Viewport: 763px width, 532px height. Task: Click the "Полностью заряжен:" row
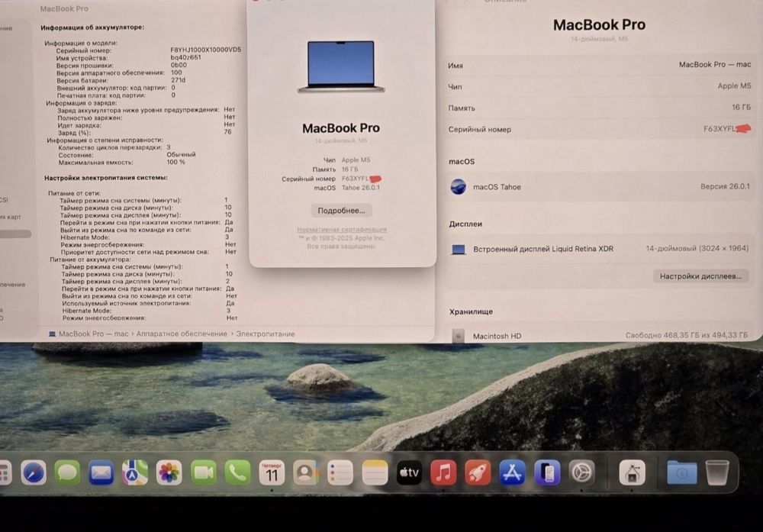pyautogui.click(x=146, y=118)
